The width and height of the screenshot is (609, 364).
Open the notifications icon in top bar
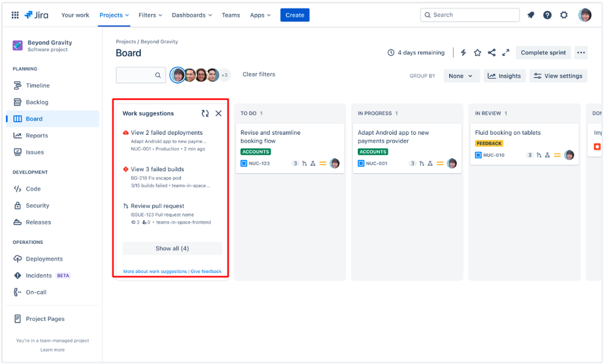[x=531, y=15]
